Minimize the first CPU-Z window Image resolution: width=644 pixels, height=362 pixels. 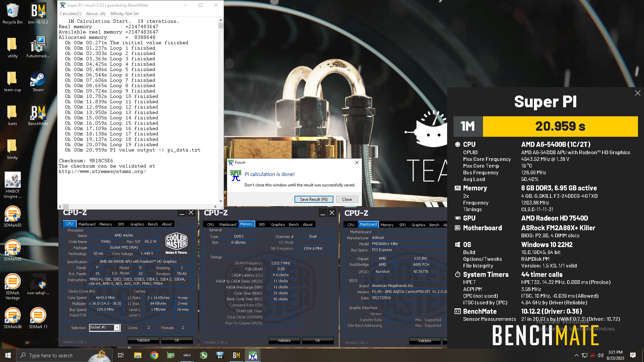pyautogui.click(x=182, y=213)
